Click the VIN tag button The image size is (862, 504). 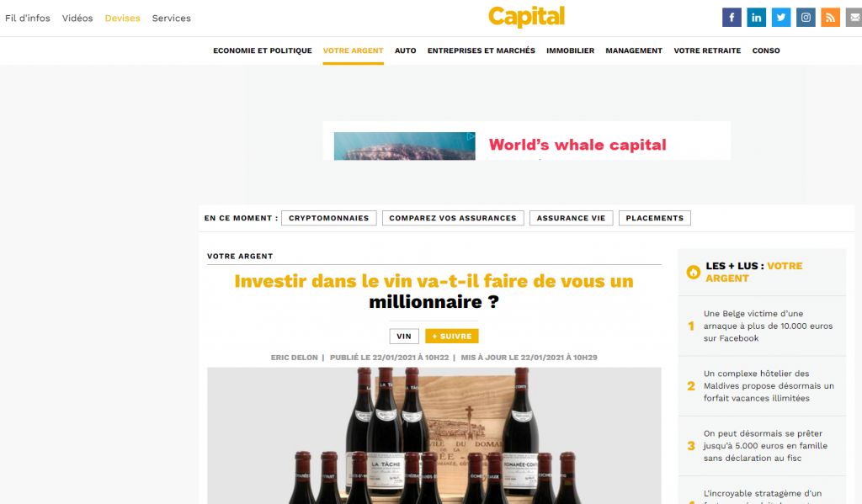click(404, 336)
